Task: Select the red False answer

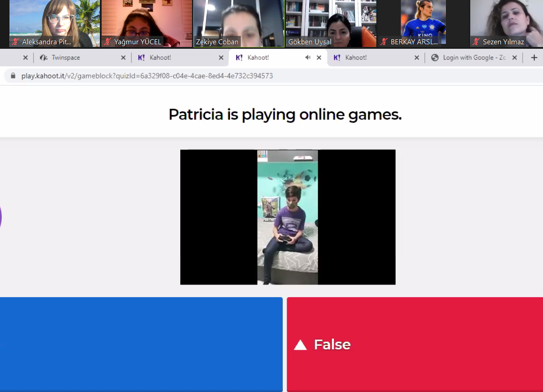Action: click(x=415, y=344)
